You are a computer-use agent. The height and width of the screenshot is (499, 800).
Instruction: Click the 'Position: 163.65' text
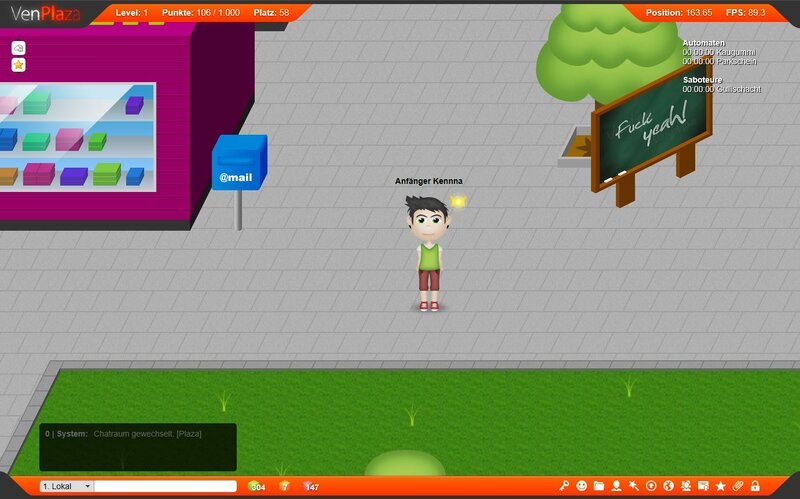pyautogui.click(x=679, y=13)
